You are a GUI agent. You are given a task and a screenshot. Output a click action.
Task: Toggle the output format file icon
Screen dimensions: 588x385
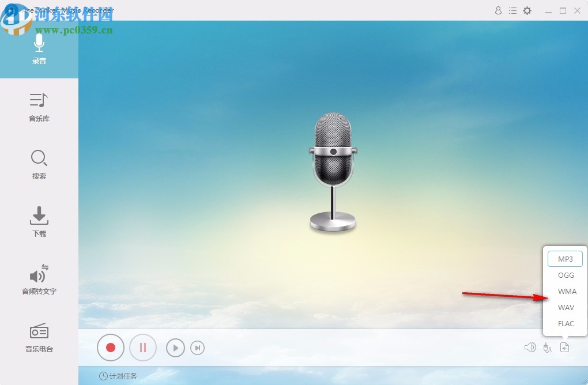coord(564,348)
